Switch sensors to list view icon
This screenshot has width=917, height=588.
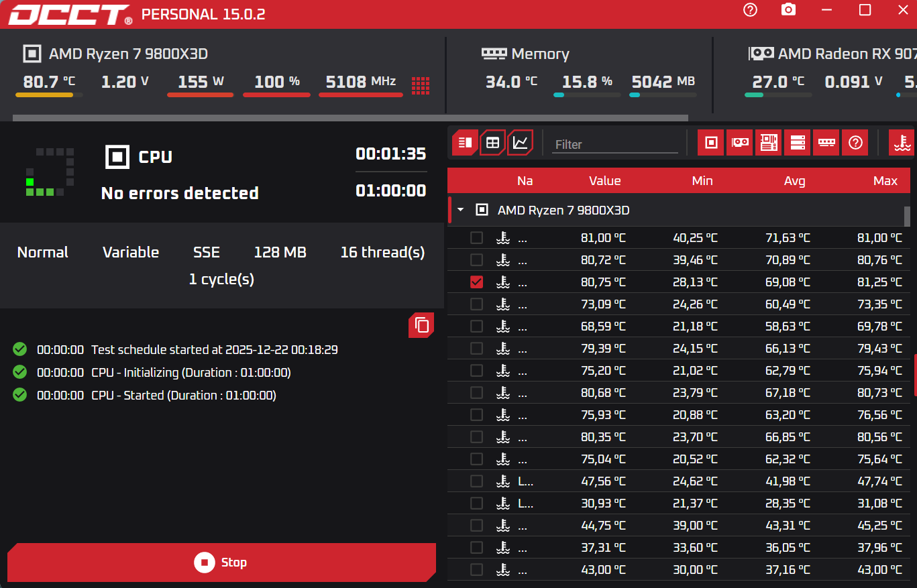pyautogui.click(x=465, y=142)
